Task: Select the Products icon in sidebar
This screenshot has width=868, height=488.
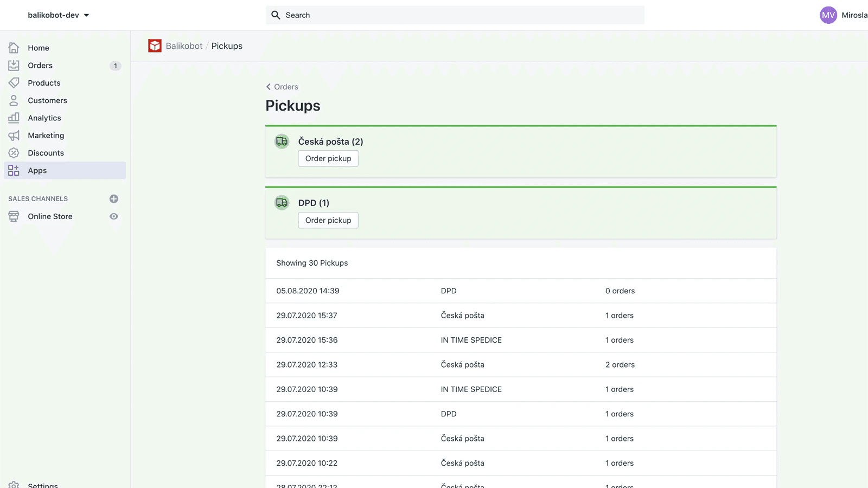Action: [x=14, y=82]
